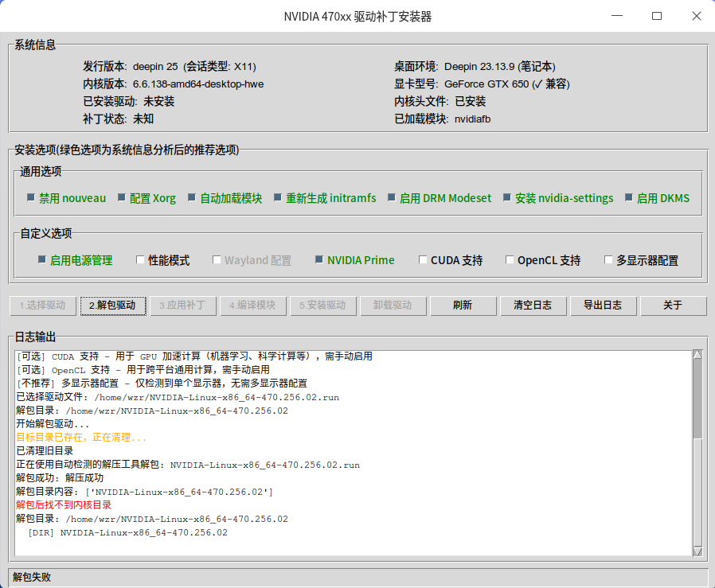Toggle the NVIDIA Prime checkbox

click(319, 260)
